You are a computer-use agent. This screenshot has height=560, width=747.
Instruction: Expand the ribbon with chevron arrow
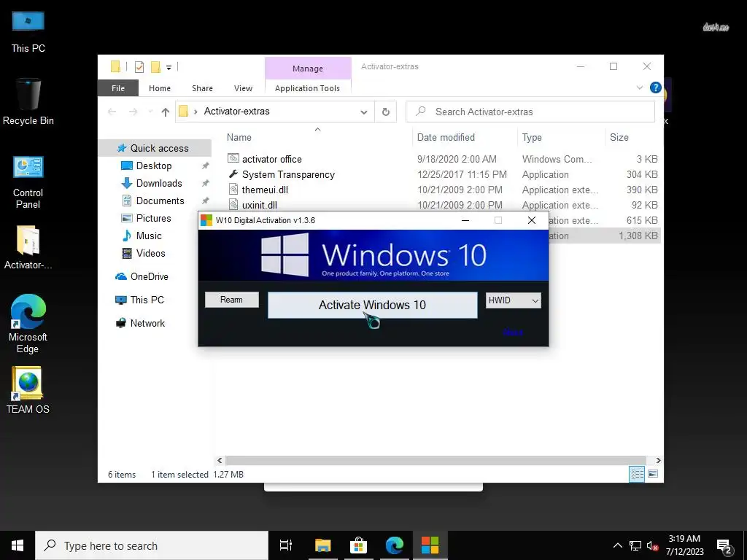coord(639,87)
